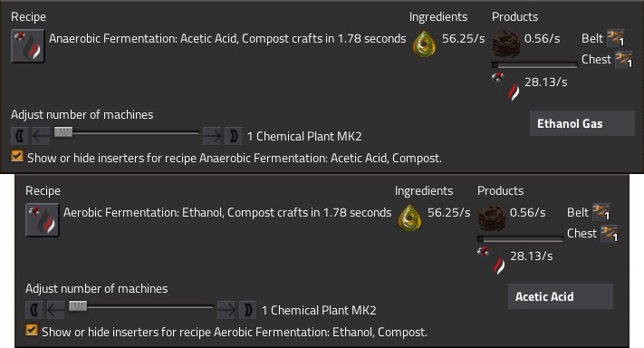Click the Chest inserter icon in bottom panel
The height and width of the screenshot is (348, 644).
tap(610, 234)
